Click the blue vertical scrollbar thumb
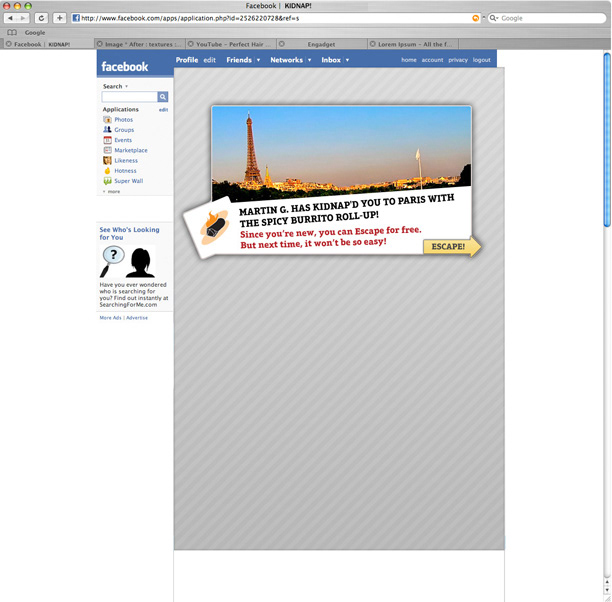Viewport: 612px width, 602px height. [x=607, y=139]
